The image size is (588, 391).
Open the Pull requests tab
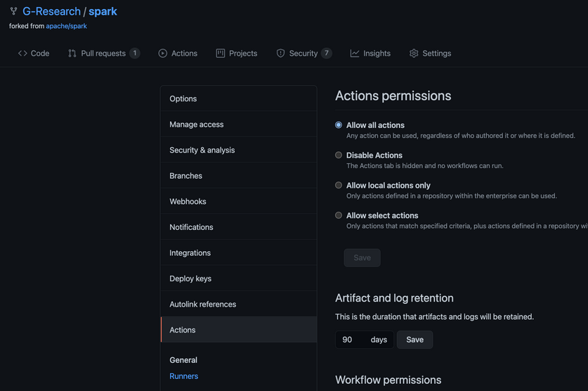pyautogui.click(x=104, y=53)
